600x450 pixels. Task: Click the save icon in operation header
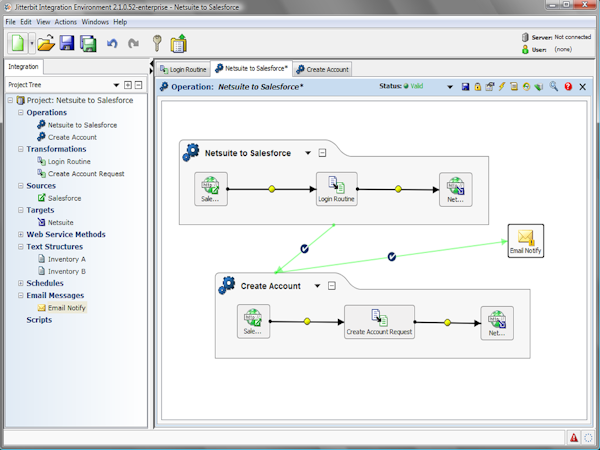(x=465, y=87)
